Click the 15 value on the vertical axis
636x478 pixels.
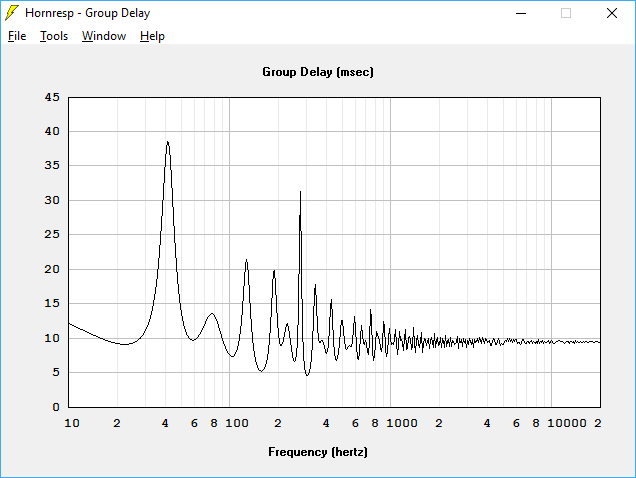point(52,303)
